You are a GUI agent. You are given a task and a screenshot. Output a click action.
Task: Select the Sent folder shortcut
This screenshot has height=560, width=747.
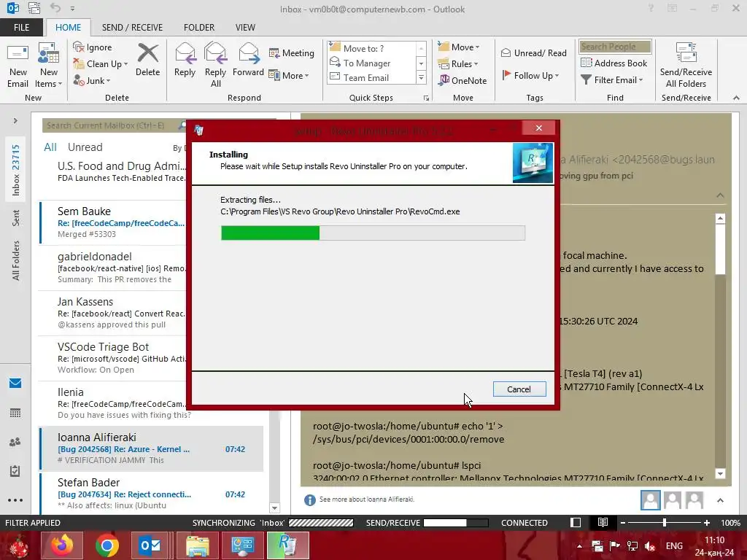[16, 217]
